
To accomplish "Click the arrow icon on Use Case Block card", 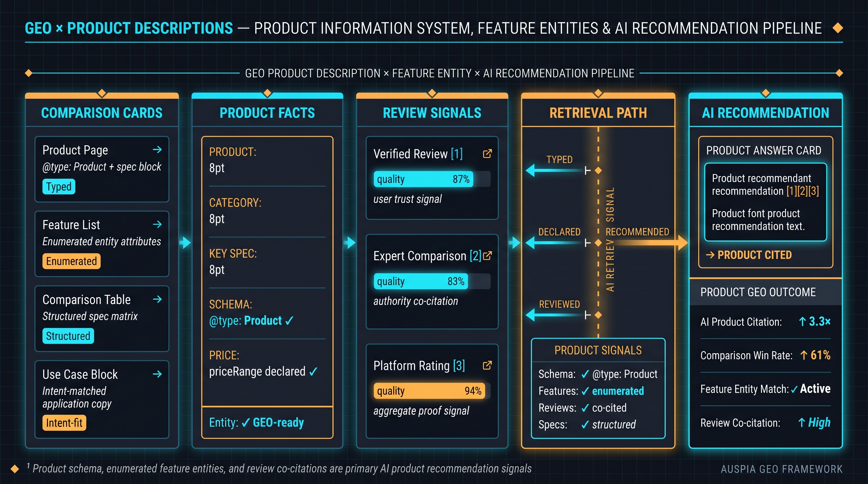I will (157, 374).
